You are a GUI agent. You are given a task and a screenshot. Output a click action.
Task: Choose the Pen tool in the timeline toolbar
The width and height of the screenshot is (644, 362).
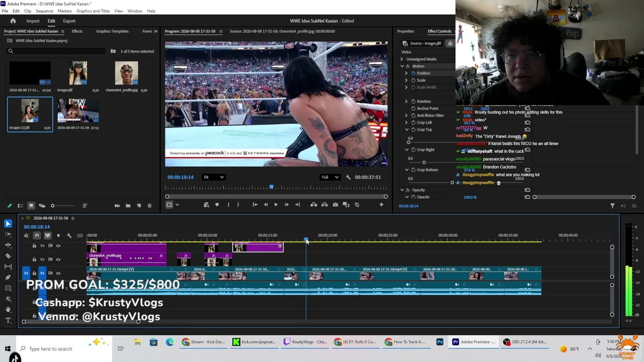tap(8, 278)
